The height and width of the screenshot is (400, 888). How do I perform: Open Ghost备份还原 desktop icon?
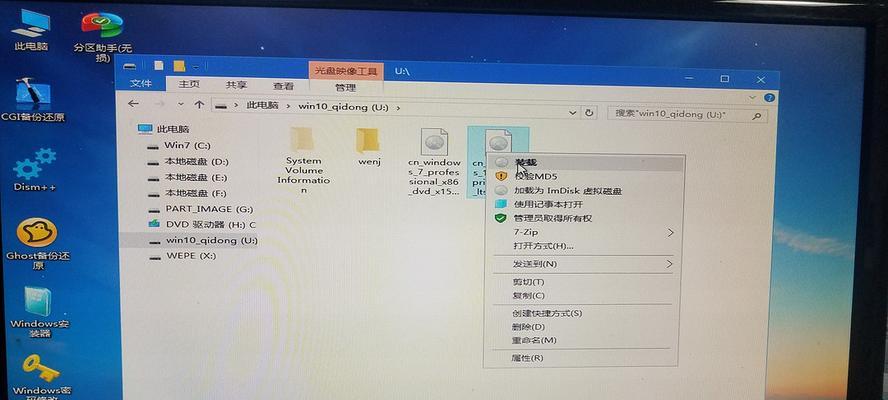[37, 242]
